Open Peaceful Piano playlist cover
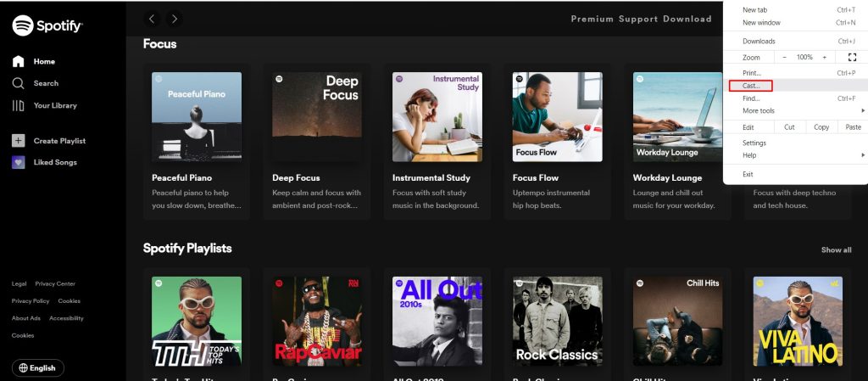Viewport: 868px width, 381px height. (x=197, y=117)
